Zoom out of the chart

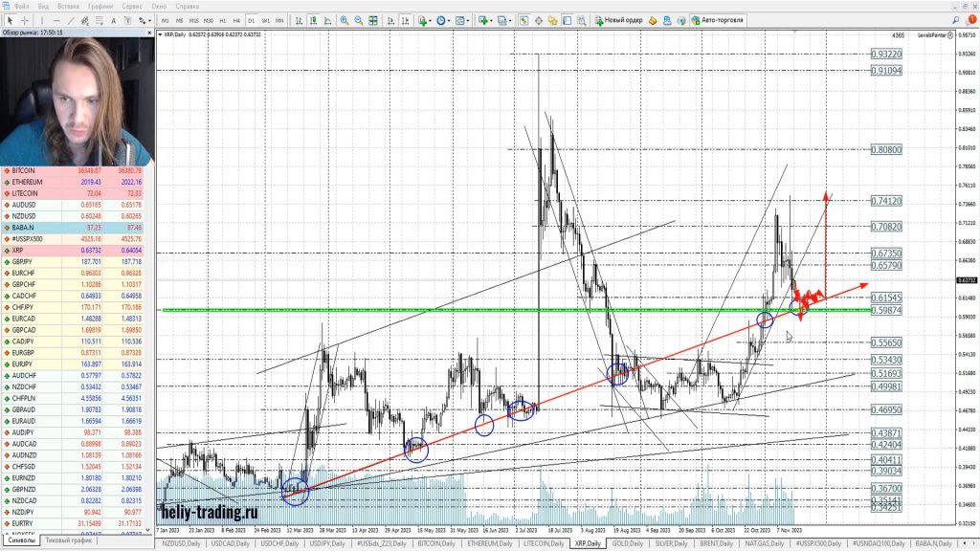[x=358, y=20]
